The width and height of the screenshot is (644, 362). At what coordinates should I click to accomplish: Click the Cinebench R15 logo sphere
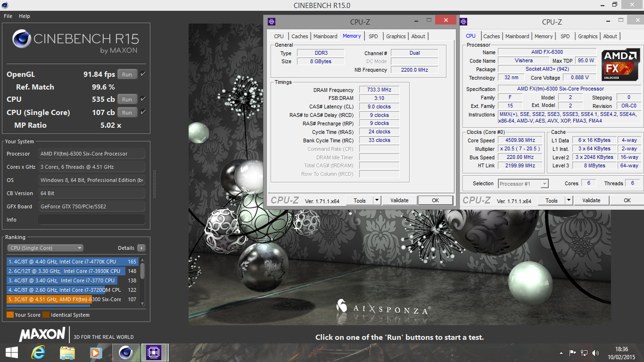tap(22, 40)
